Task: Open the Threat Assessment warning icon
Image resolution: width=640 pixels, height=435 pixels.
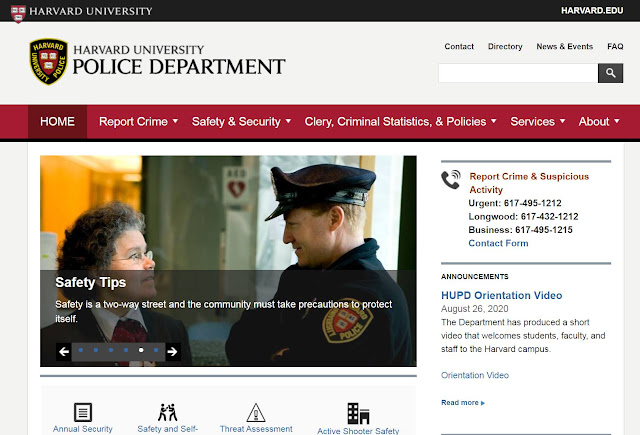Action: (x=256, y=412)
